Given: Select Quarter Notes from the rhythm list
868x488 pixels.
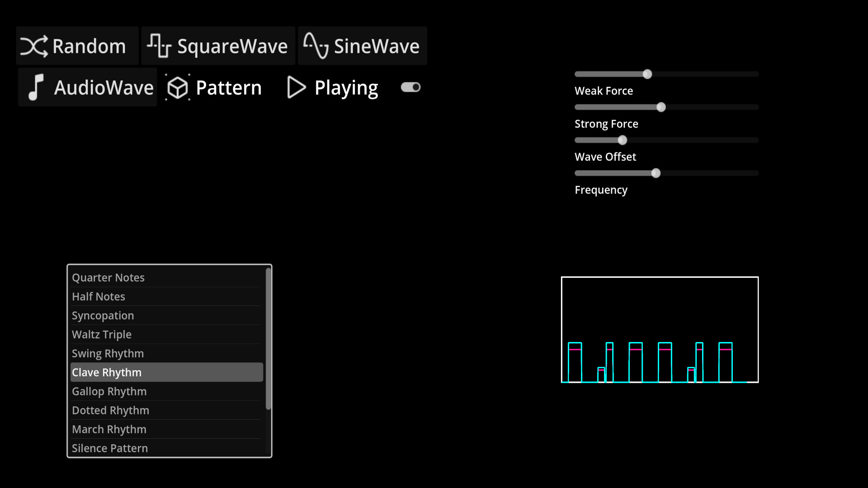Looking at the screenshot, I should click(x=108, y=277).
